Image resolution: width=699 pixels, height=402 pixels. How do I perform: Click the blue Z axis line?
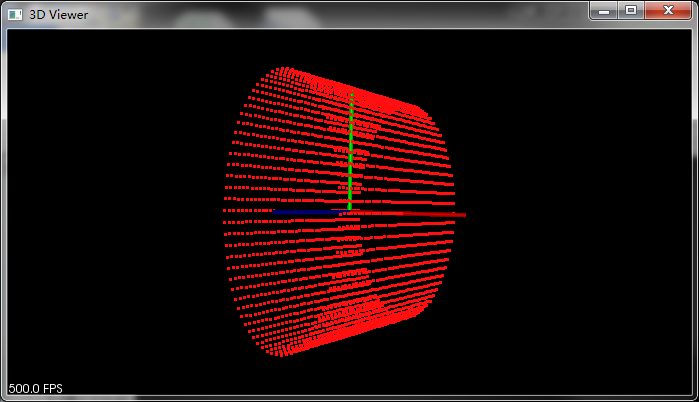[x=310, y=212]
